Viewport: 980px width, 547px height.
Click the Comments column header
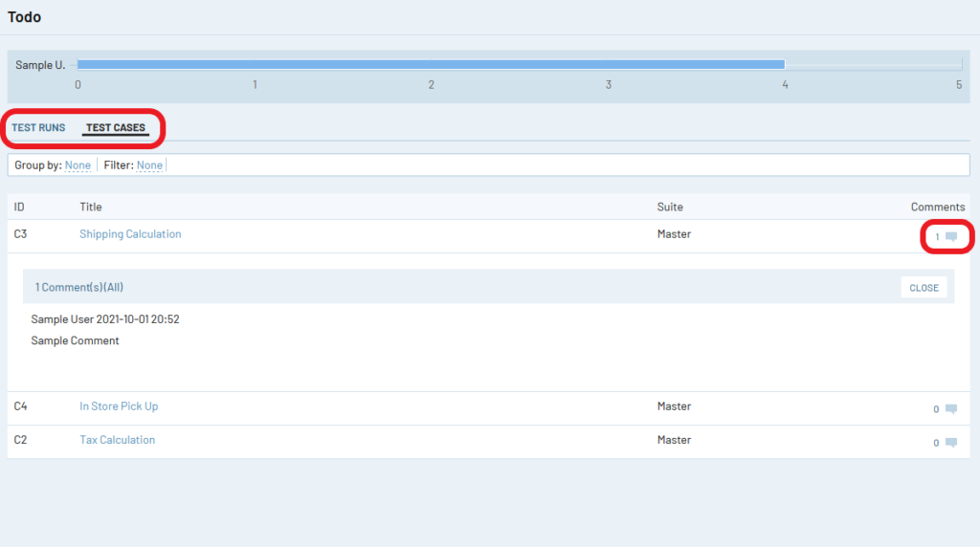937,207
